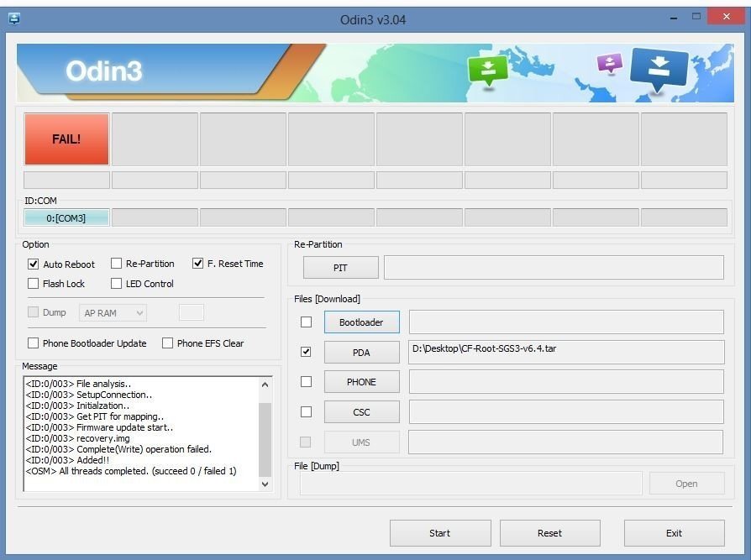Click the 'Complete(Write) operation failed.' log line
This screenshot has width=751, height=560.
118,449
